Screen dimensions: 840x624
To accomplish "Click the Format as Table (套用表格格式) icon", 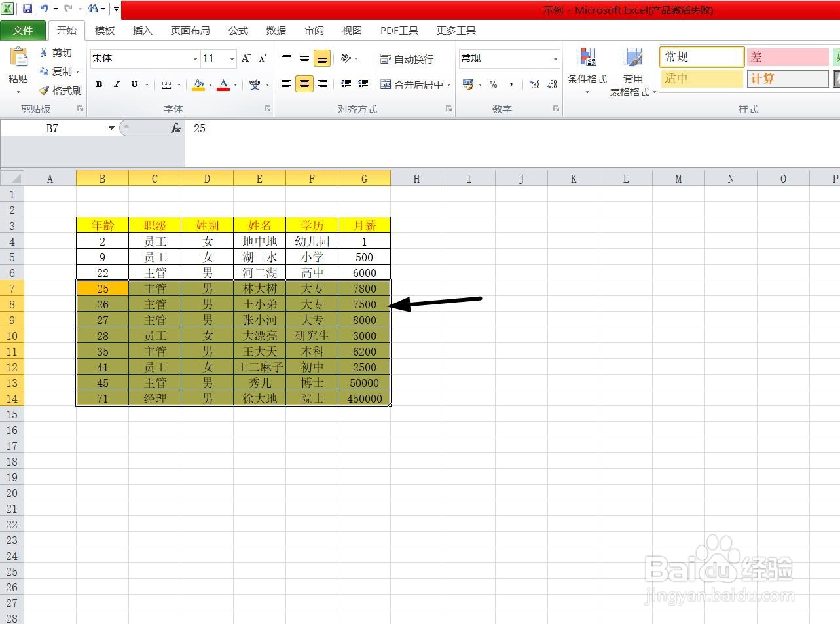I will click(632, 58).
